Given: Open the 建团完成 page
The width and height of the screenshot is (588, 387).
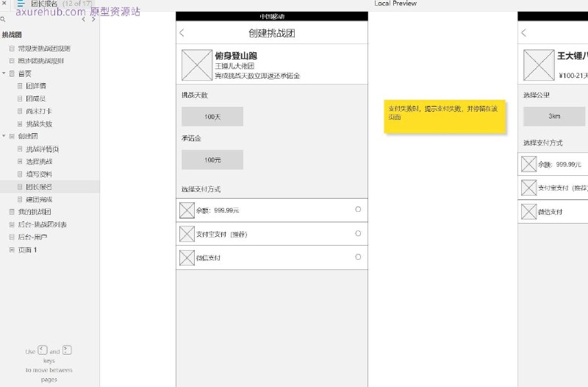Looking at the screenshot, I should click(x=39, y=199).
